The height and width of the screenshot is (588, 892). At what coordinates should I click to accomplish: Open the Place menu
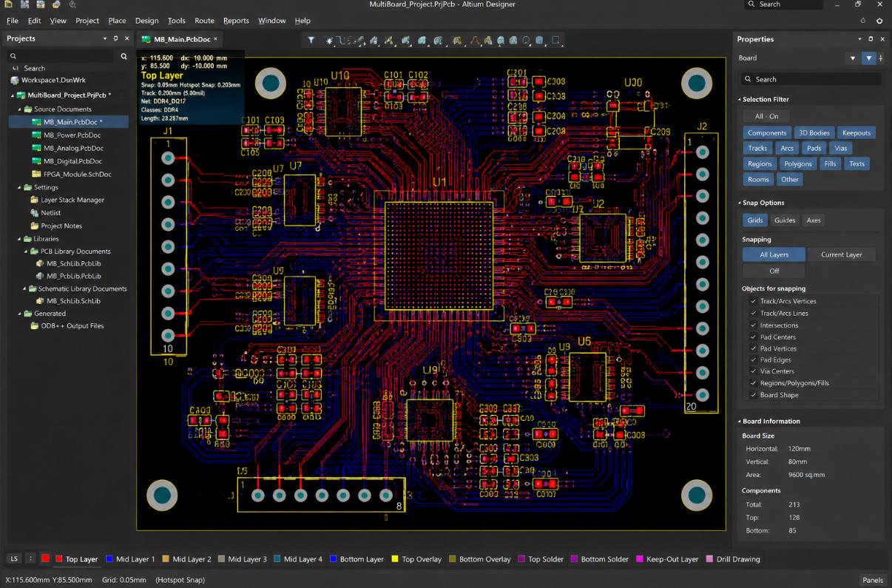click(x=117, y=21)
